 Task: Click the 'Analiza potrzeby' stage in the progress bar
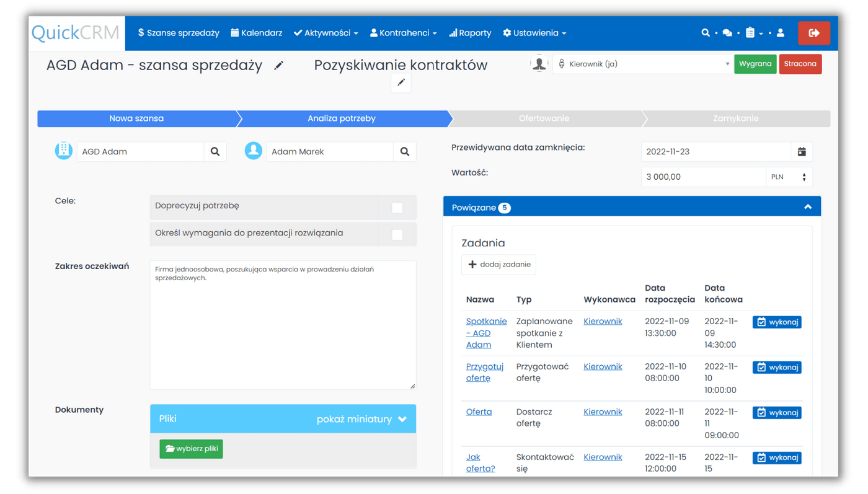tap(342, 118)
